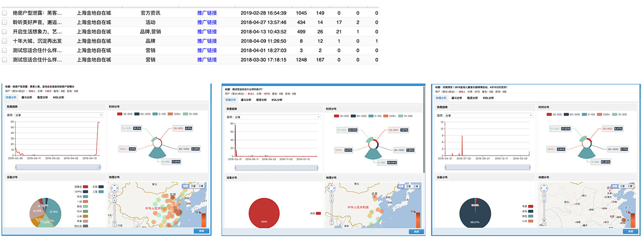Tick checkbox for 开启生活想象力 row

pyautogui.click(x=4, y=32)
